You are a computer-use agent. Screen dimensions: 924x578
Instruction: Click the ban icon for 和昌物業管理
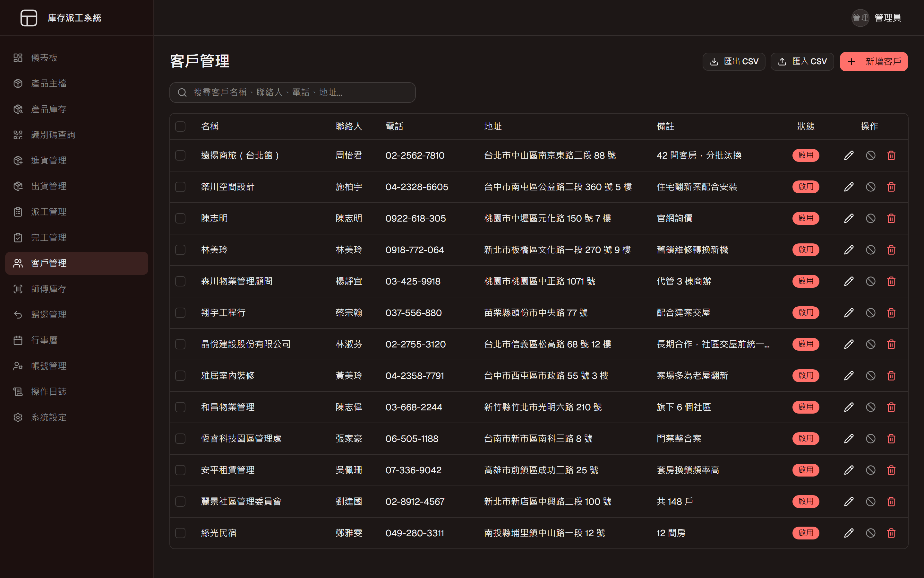pos(870,407)
